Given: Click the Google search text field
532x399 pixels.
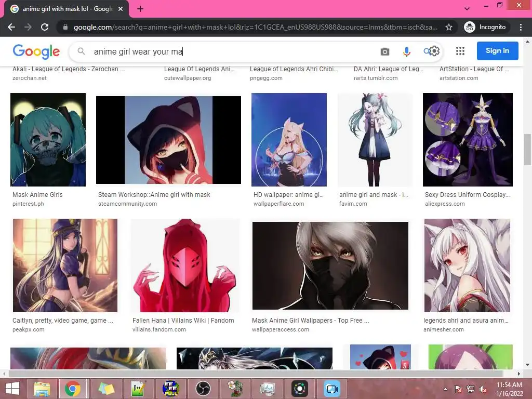Looking at the screenshot, I should tap(231, 51).
